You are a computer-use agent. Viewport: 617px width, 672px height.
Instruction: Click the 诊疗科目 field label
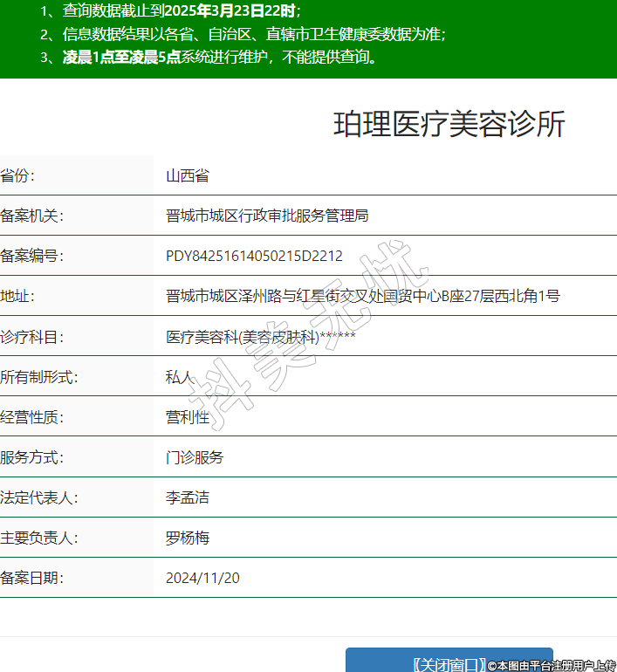tap(32, 336)
